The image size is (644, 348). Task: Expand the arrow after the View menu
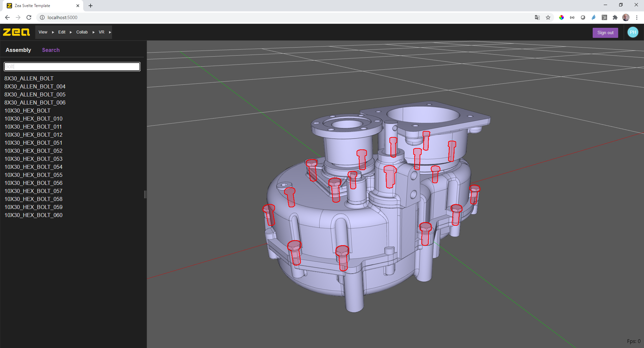tap(53, 32)
